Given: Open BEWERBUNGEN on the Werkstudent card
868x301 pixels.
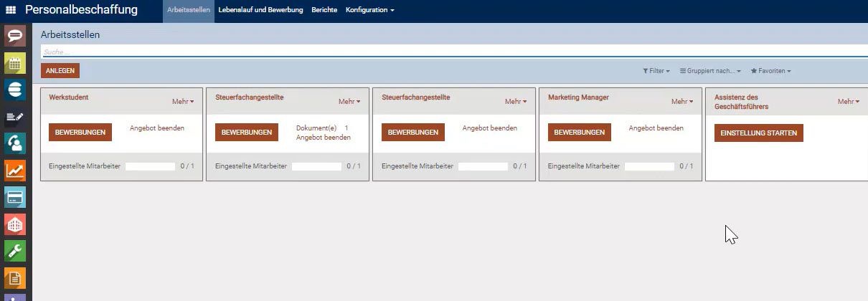Looking at the screenshot, I should [x=80, y=133].
